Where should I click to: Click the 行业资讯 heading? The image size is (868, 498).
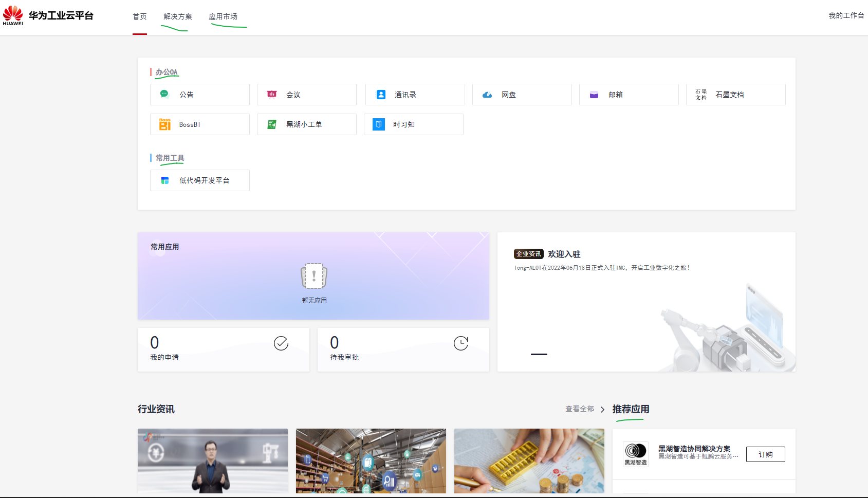156,409
